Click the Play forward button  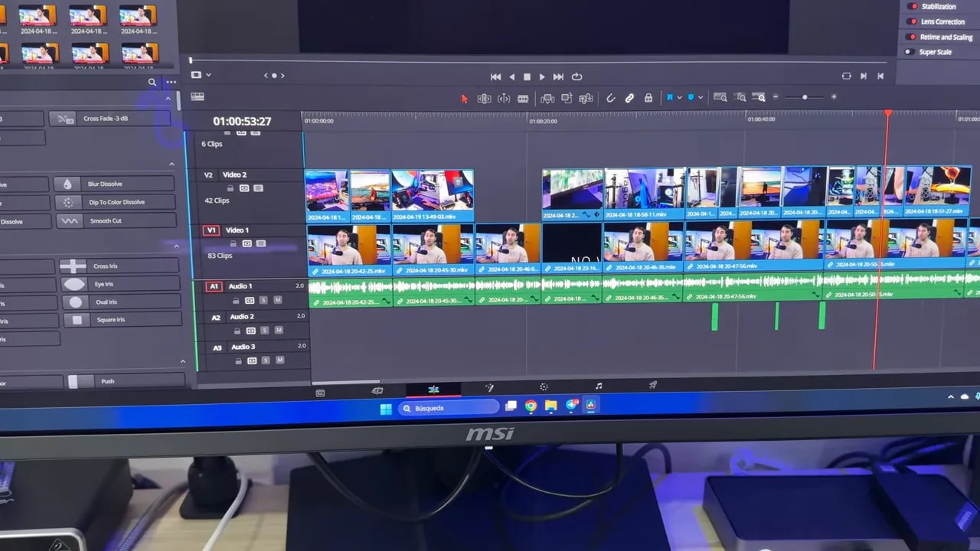[x=542, y=77]
